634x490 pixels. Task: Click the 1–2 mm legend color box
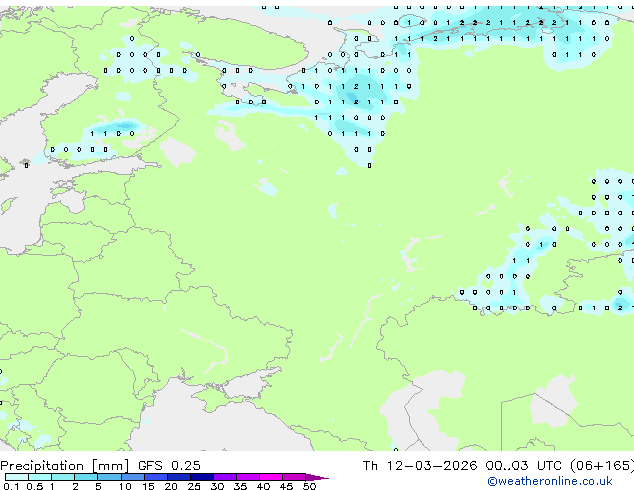(63, 477)
